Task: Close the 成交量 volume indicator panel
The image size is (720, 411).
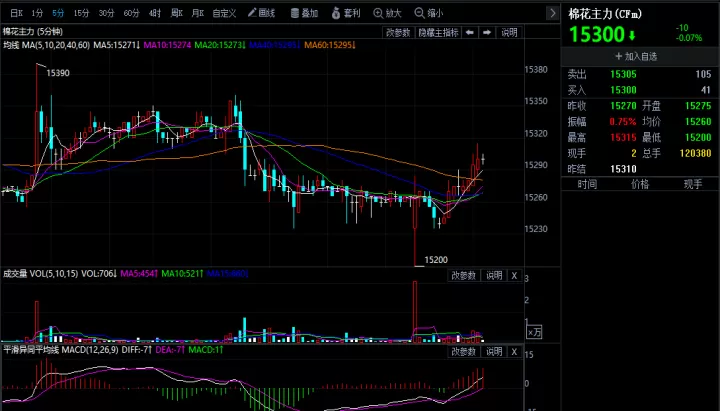Action: click(514, 276)
